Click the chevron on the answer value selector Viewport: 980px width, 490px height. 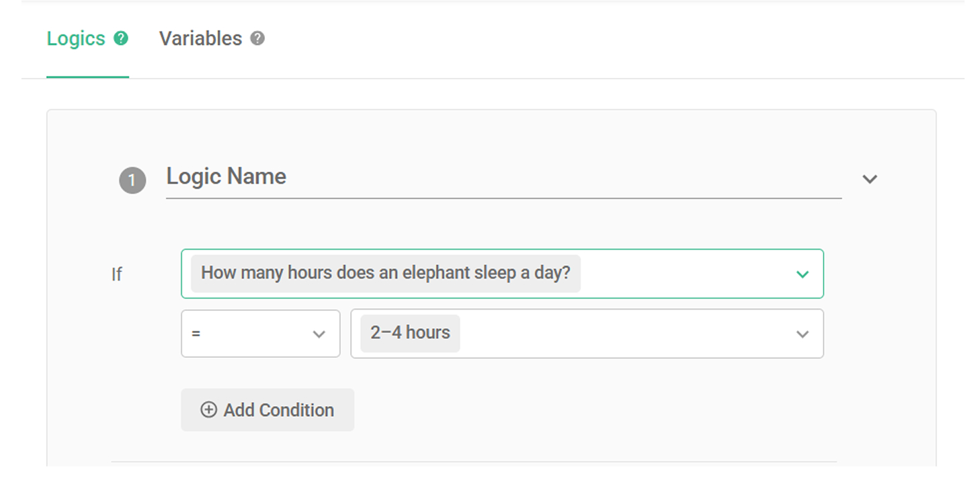click(802, 334)
